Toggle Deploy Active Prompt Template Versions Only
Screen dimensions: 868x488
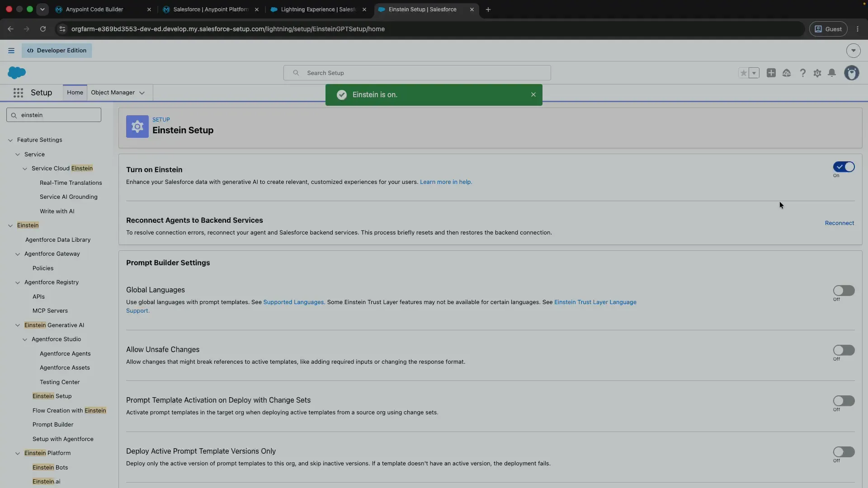844,452
